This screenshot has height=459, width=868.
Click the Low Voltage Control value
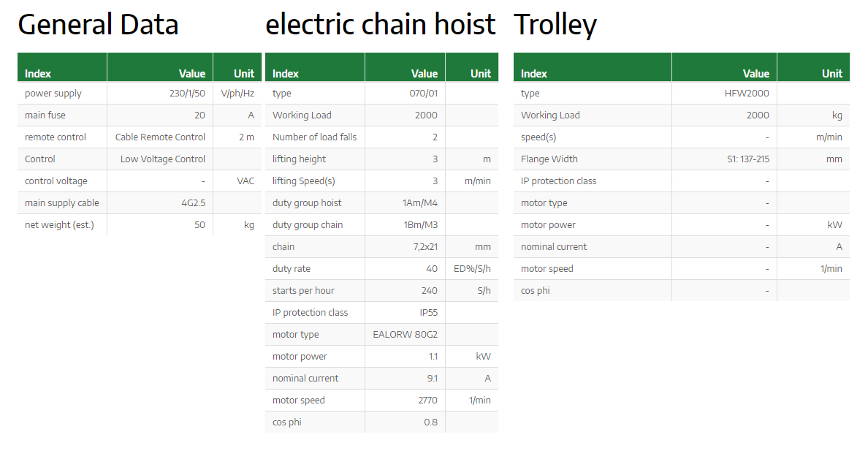pyautogui.click(x=163, y=159)
